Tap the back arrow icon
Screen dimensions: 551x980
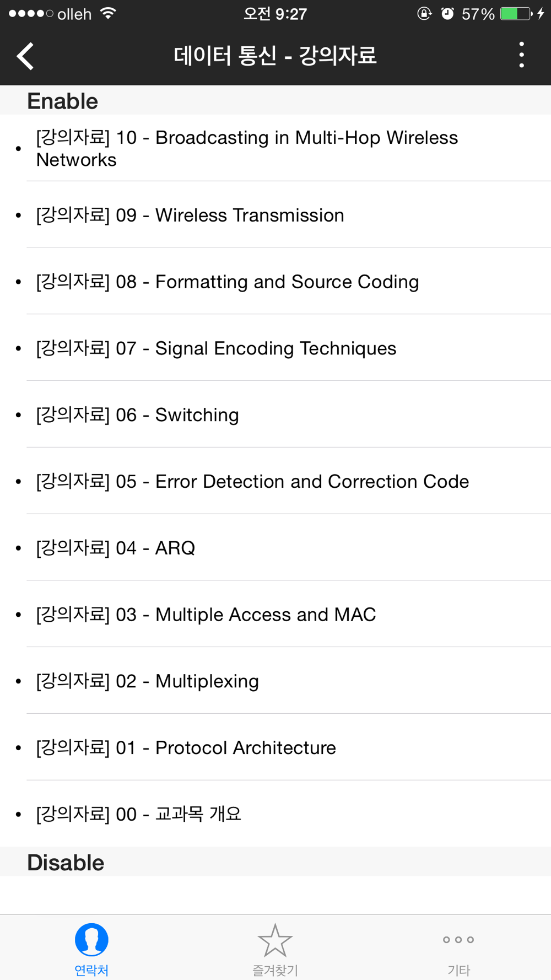point(25,56)
